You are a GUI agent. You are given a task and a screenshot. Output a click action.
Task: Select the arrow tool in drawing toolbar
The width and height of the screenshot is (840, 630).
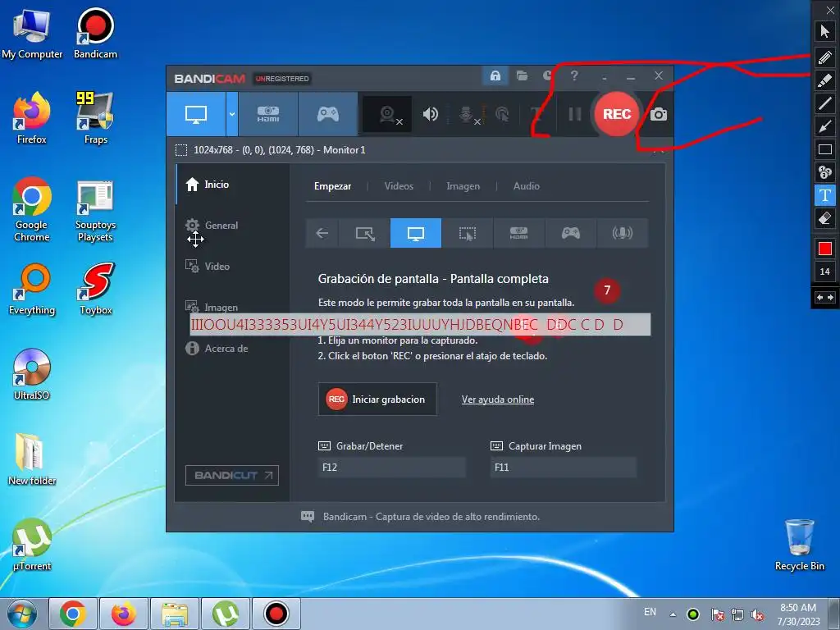point(825,126)
